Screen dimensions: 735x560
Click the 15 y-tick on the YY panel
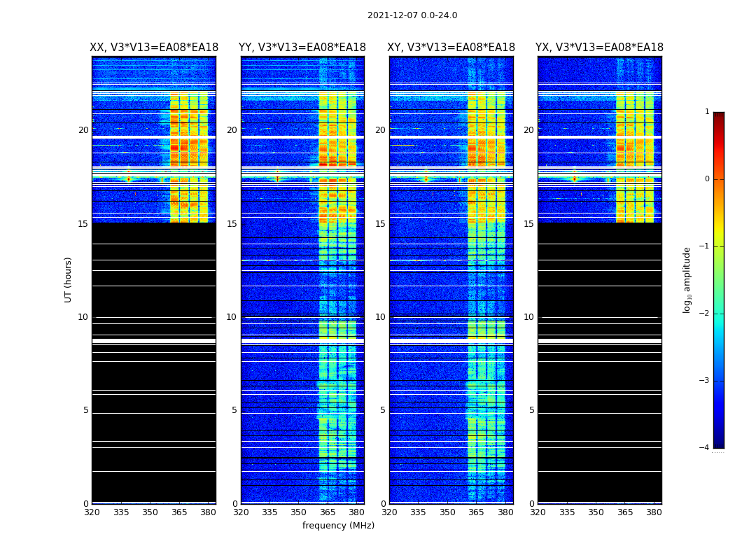232,224
